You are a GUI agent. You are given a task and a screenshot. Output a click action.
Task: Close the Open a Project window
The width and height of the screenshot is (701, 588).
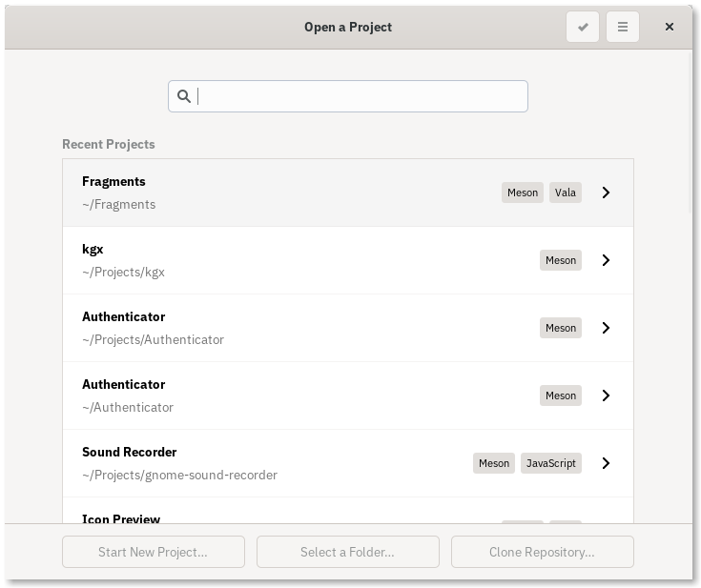(669, 27)
